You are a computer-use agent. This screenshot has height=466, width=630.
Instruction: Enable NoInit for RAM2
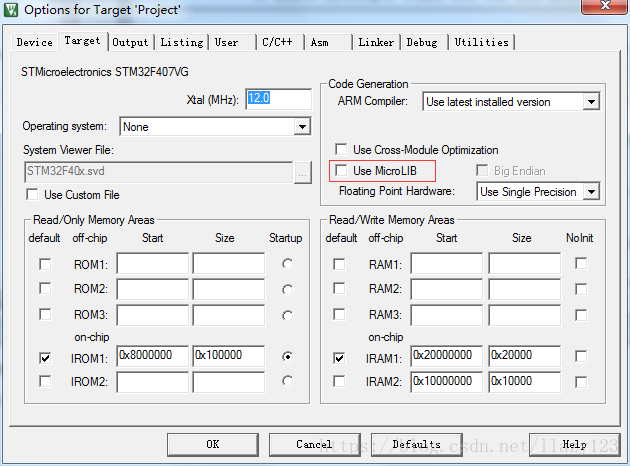point(581,289)
